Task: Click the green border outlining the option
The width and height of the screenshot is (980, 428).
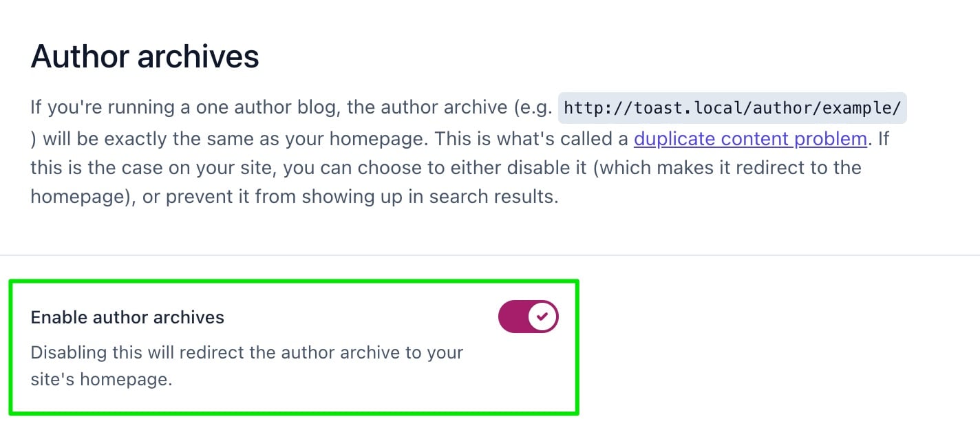Action: [x=296, y=281]
